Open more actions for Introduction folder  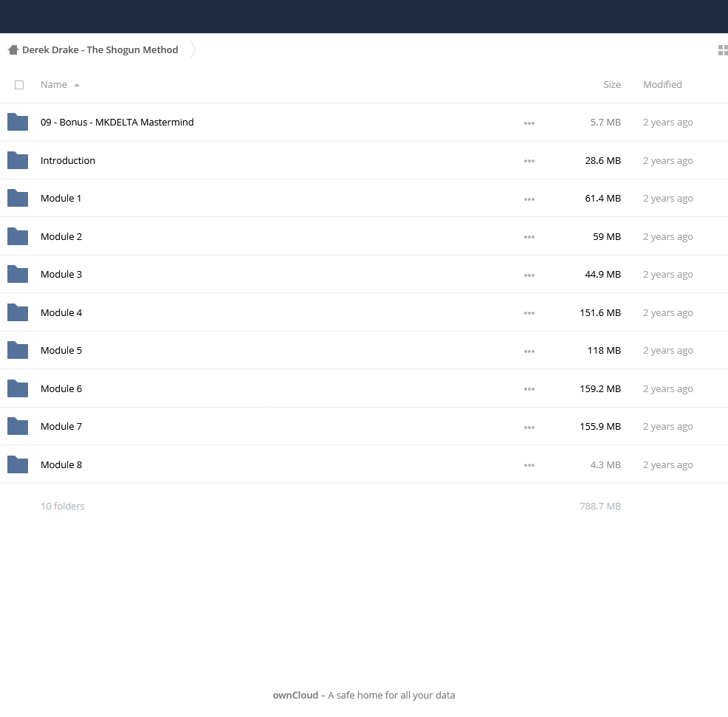coord(529,161)
